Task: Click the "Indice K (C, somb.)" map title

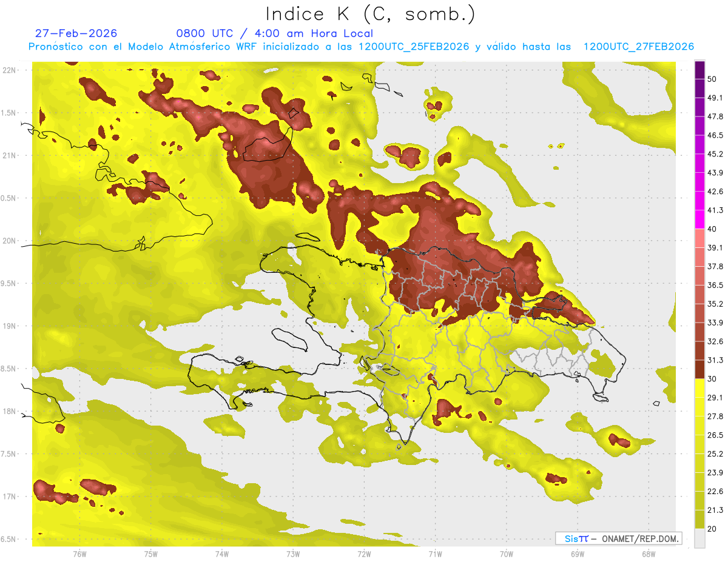Action: (x=370, y=14)
